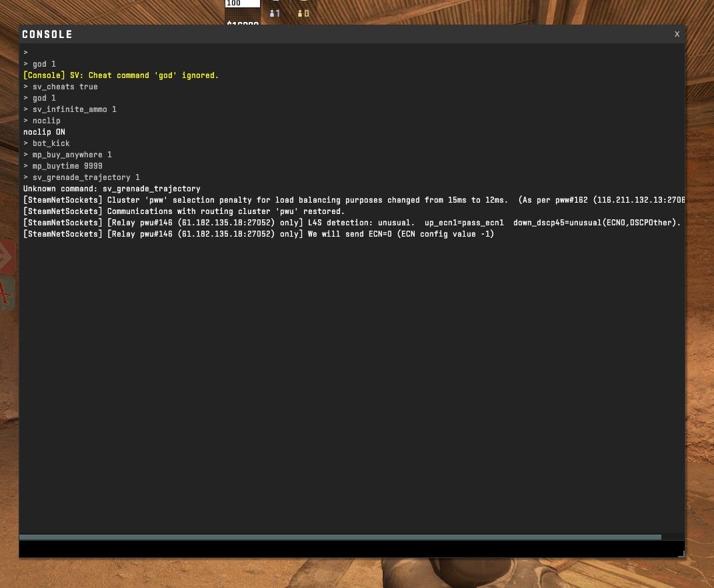This screenshot has height=588, width=714.
Task: Click the CONSOLE title bar label
Action: [x=47, y=35]
